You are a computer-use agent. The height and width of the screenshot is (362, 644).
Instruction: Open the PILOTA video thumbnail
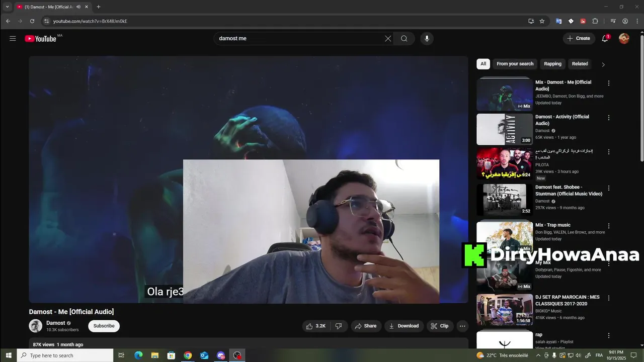(505, 163)
